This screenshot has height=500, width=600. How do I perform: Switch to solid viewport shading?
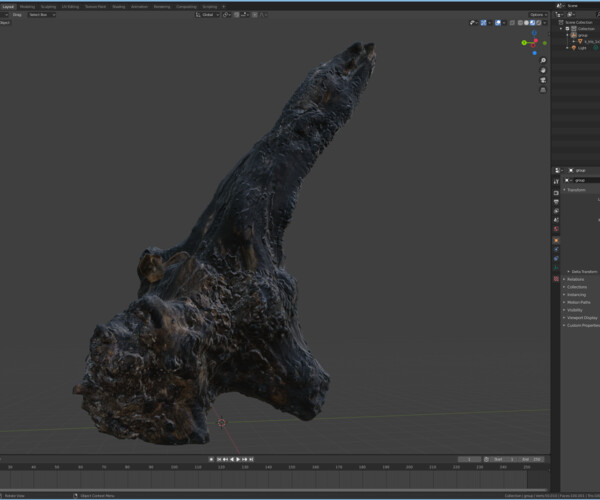(x=527, y=23)
